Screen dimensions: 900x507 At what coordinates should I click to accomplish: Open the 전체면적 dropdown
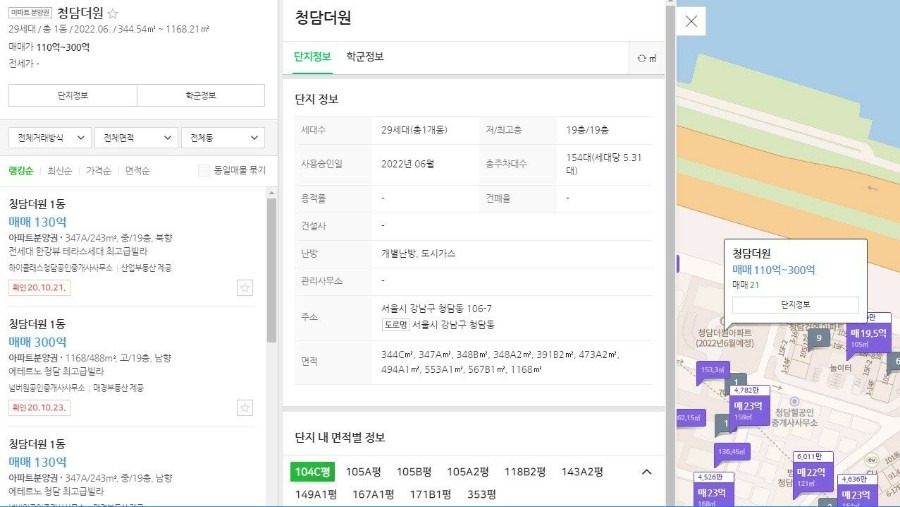136,138
